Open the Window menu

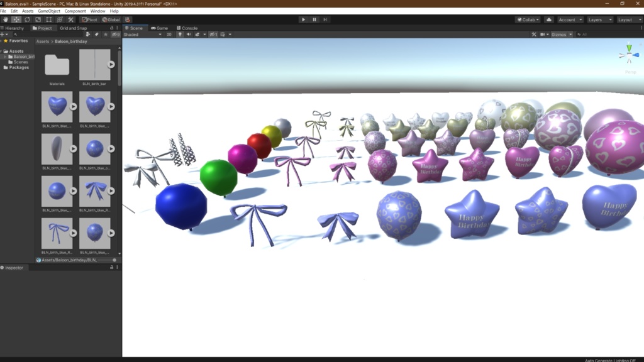97,11
